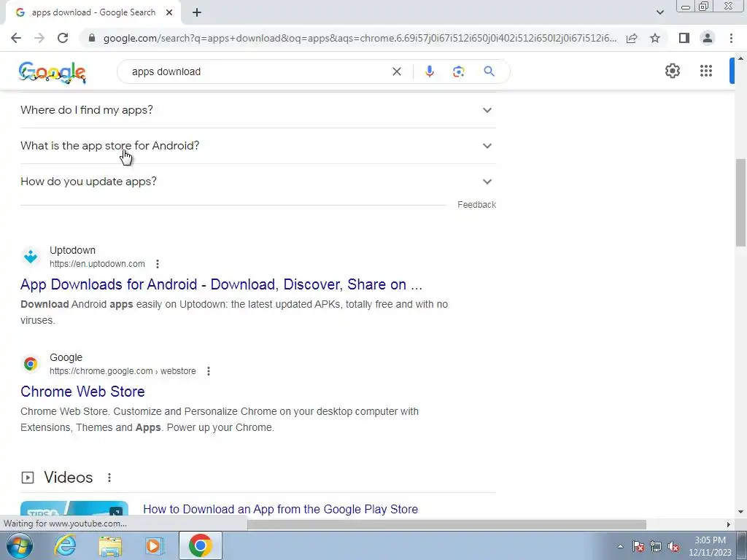This screenshot has height=560, width=747.
Task: Open Chrome side panel
Action: (x=684, y=38)
